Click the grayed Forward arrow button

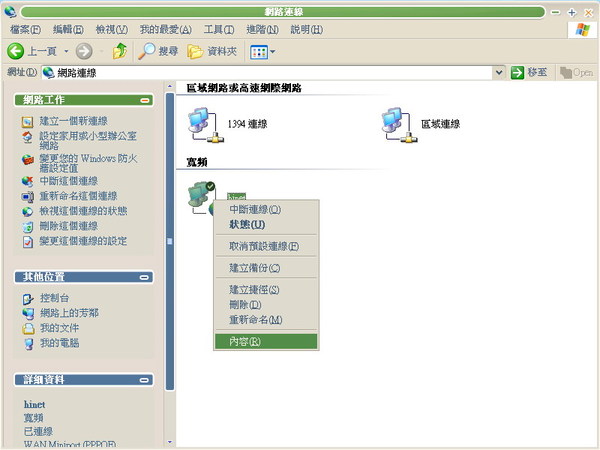[x=84, y=51]
